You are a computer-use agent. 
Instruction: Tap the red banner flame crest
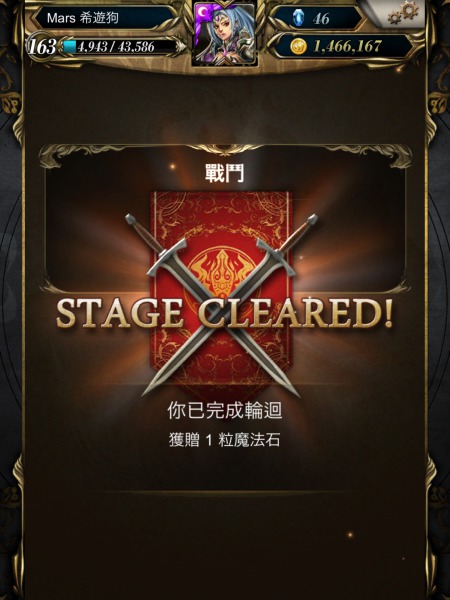pos(221,272)
